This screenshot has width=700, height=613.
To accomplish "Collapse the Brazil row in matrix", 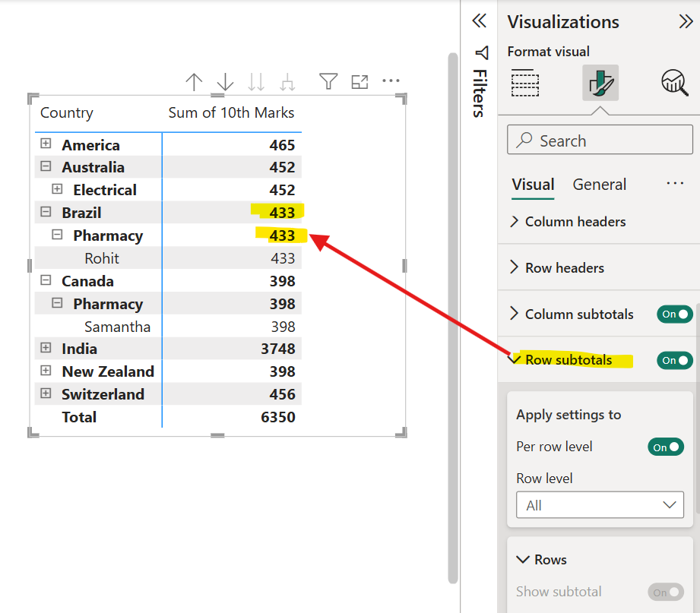I will tap(46, 212).
